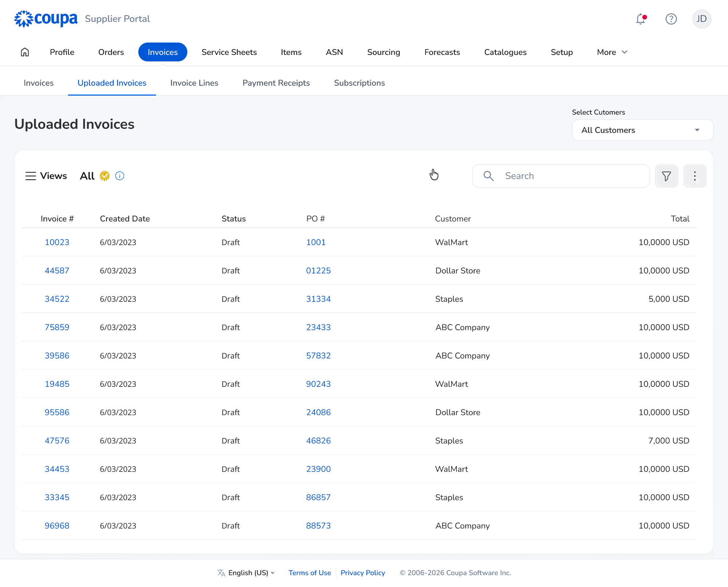Go to Sourcing
This screenshot has height=587, width=728.
[384, 52]
